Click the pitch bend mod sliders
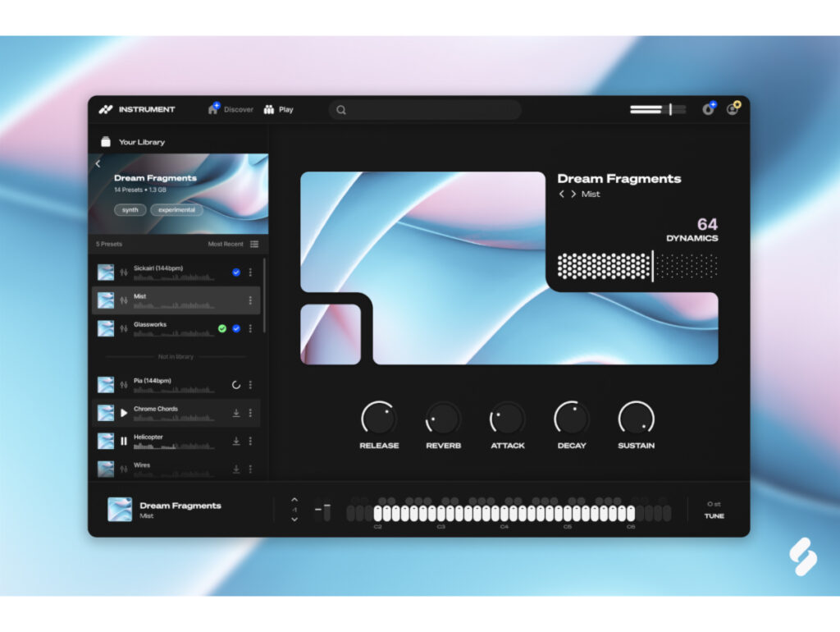This screenshot has width=840, height=632. tap(322, 511)
